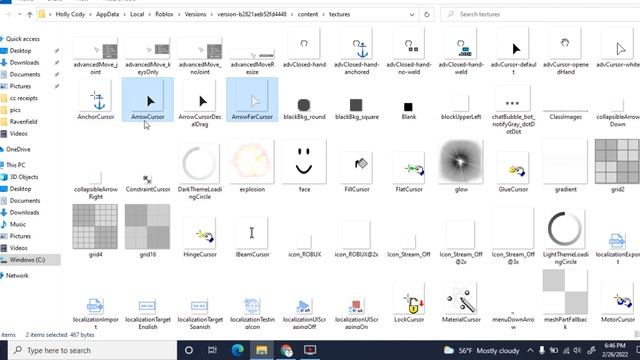Viewport: 640px width, 360px height.
Task: Select the localizationUIScrapingOn file
Action: (x=357, y=313)
